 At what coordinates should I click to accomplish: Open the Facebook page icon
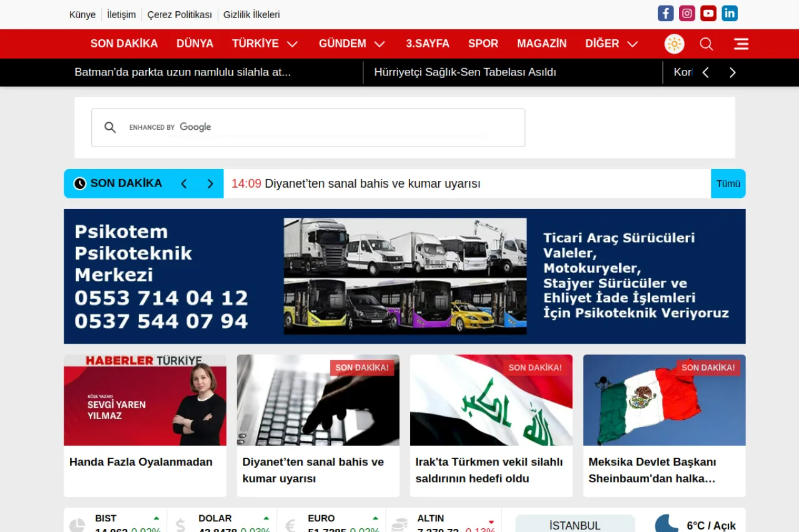(x=665, y=12)
